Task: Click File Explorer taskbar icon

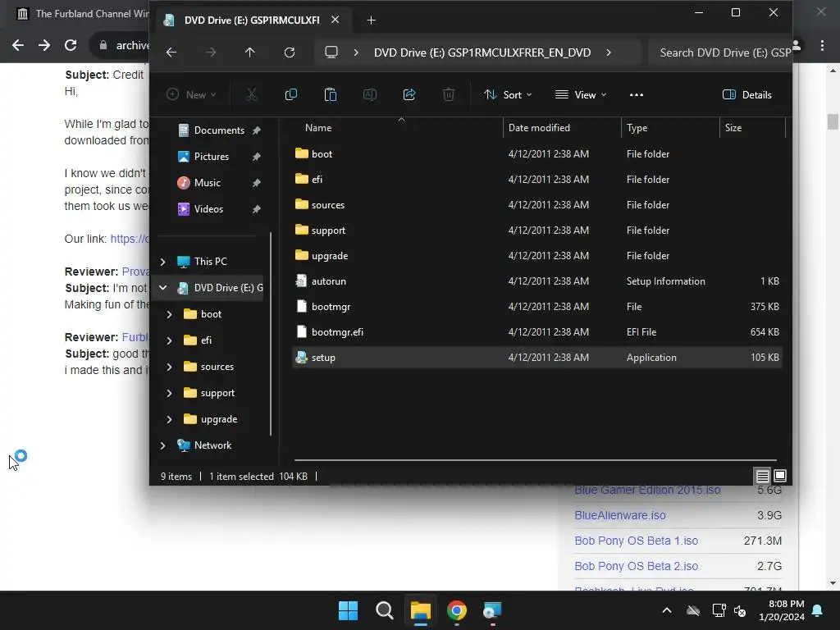Action: [x=421, y=610]
